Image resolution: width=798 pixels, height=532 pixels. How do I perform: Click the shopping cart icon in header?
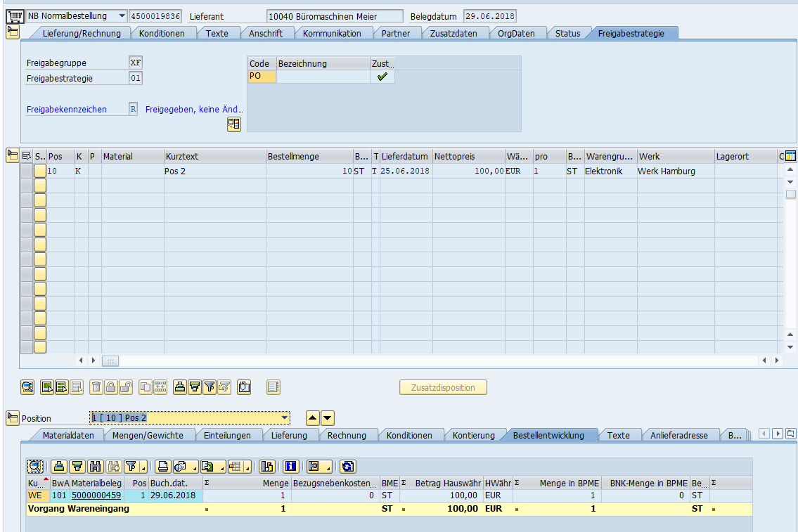(13, 16)
